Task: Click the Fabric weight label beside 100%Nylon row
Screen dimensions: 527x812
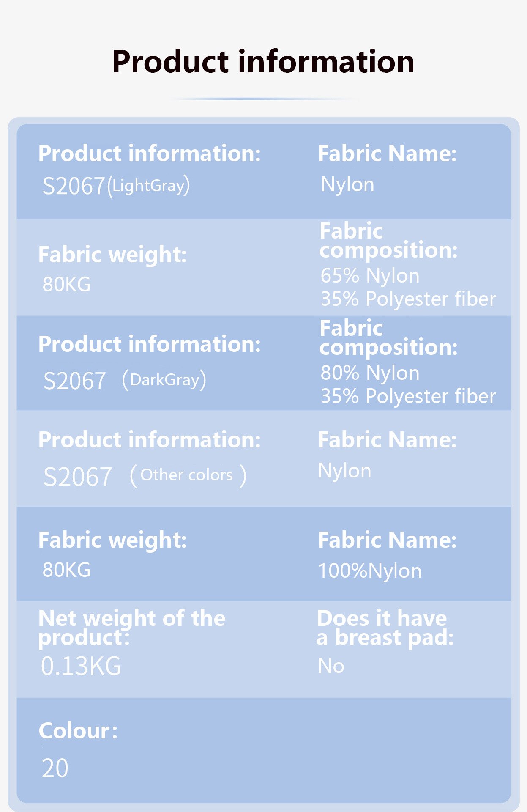Action: point(112,540)
